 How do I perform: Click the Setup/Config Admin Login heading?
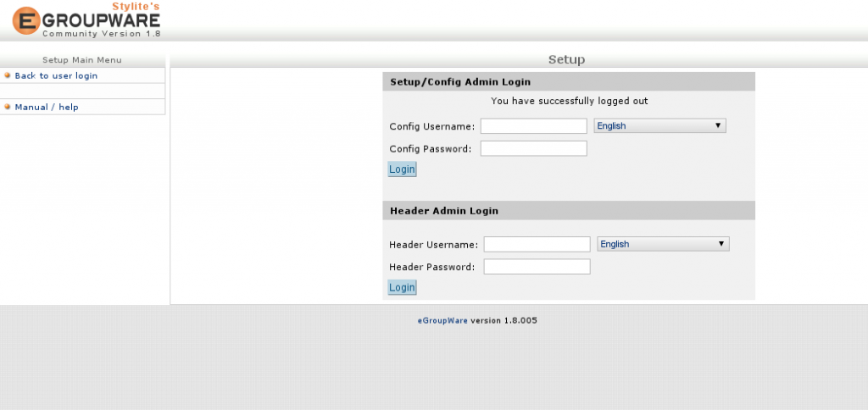460,82
